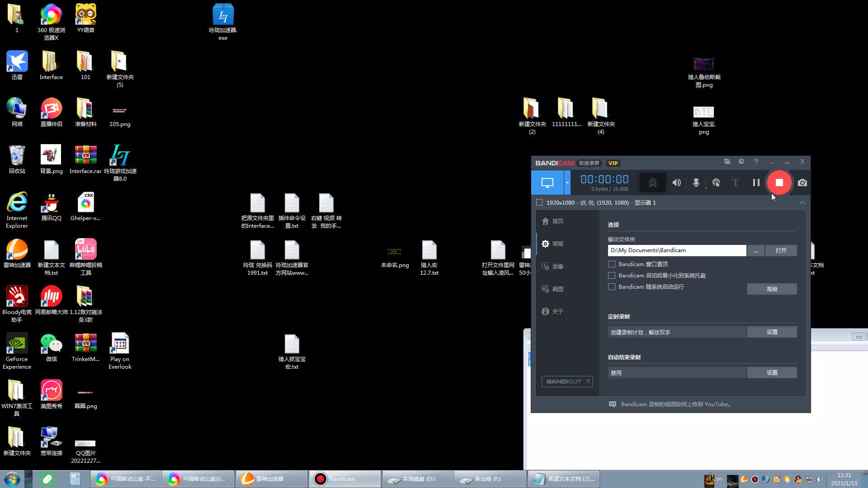Click the text overlay T icon in Bandicam
This screenshot has width=868, height=488.
[736, 183]
